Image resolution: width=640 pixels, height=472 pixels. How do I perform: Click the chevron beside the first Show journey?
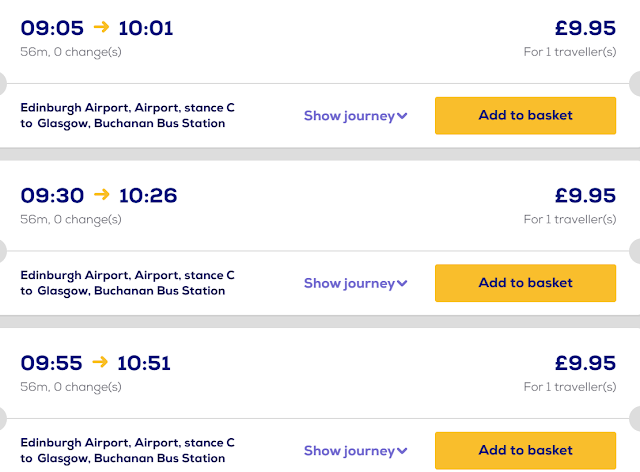pyautogui.click(x=402, y=116)
